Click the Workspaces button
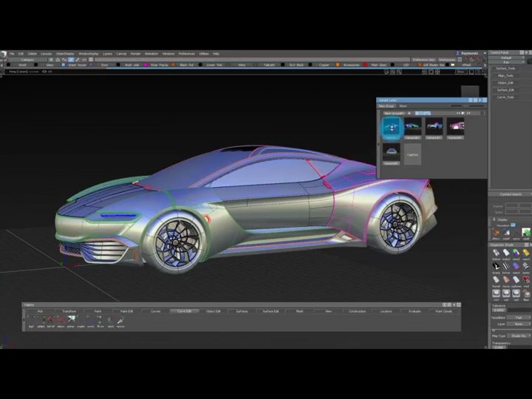Screen dimensions: 532x399 point(446,59)
